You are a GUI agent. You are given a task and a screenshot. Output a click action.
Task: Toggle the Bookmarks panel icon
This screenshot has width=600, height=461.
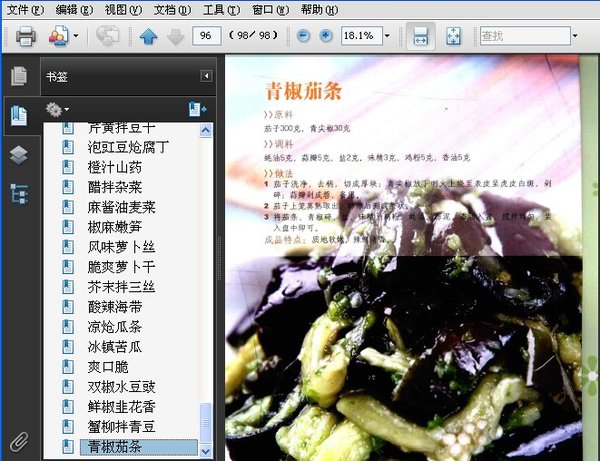(x=19, y=116)
